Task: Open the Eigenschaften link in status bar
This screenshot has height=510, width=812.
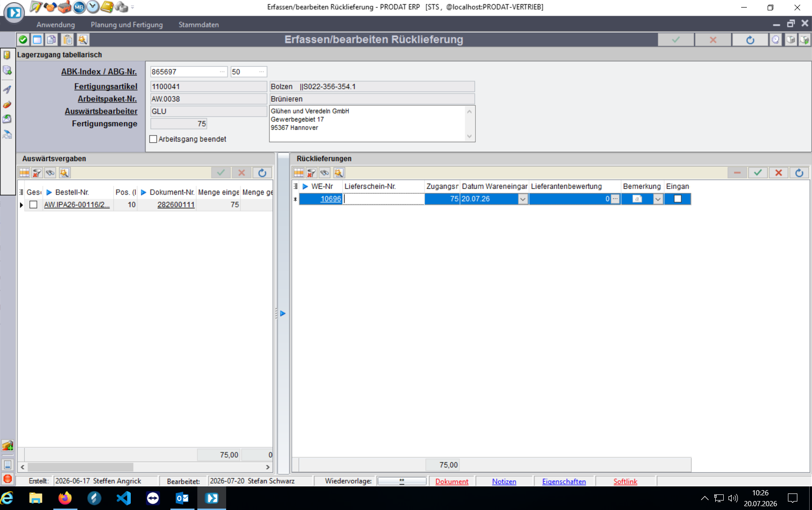Action: click(x=564, y=482)
